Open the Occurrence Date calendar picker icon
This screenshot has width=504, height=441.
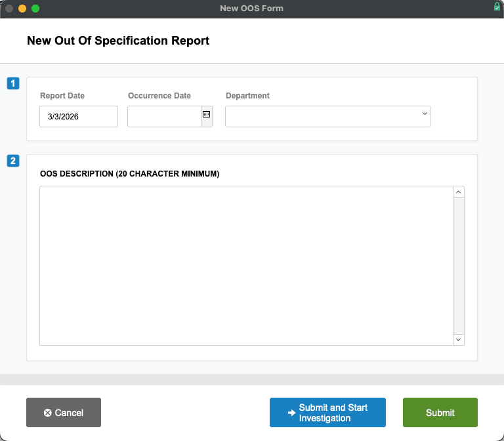pos(206,114)
